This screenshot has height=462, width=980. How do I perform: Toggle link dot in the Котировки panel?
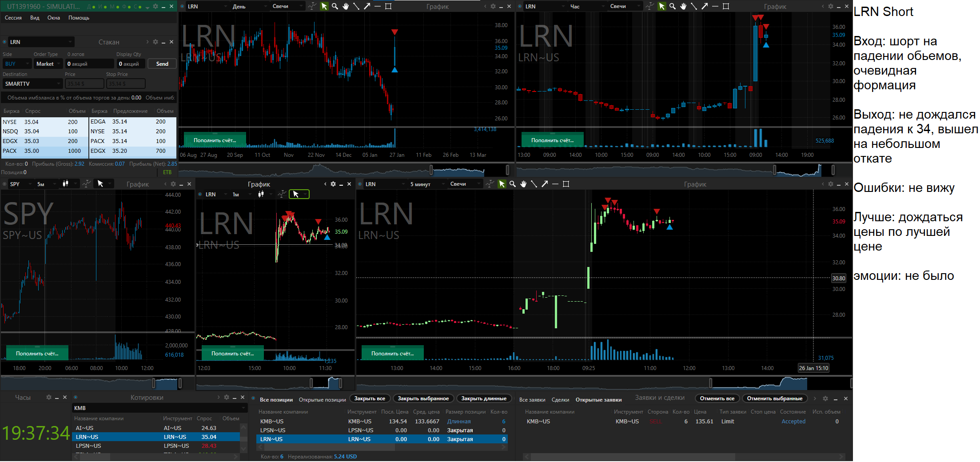point(76,397)
